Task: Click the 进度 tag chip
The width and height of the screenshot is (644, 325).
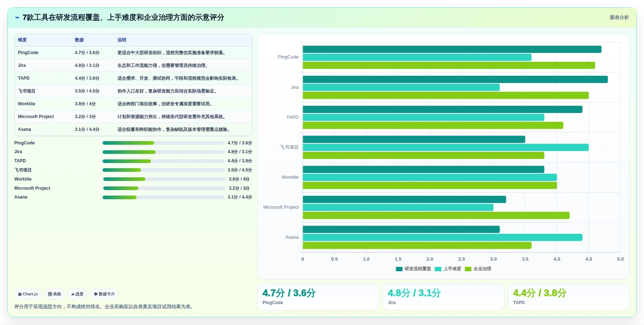Action: tap(77, 294)
